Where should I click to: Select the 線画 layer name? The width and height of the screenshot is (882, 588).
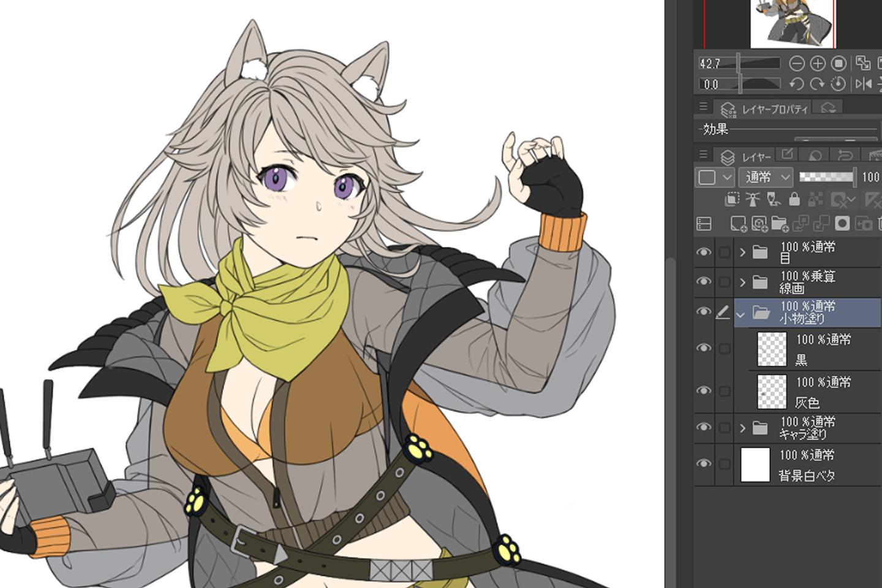pos(792,288)
